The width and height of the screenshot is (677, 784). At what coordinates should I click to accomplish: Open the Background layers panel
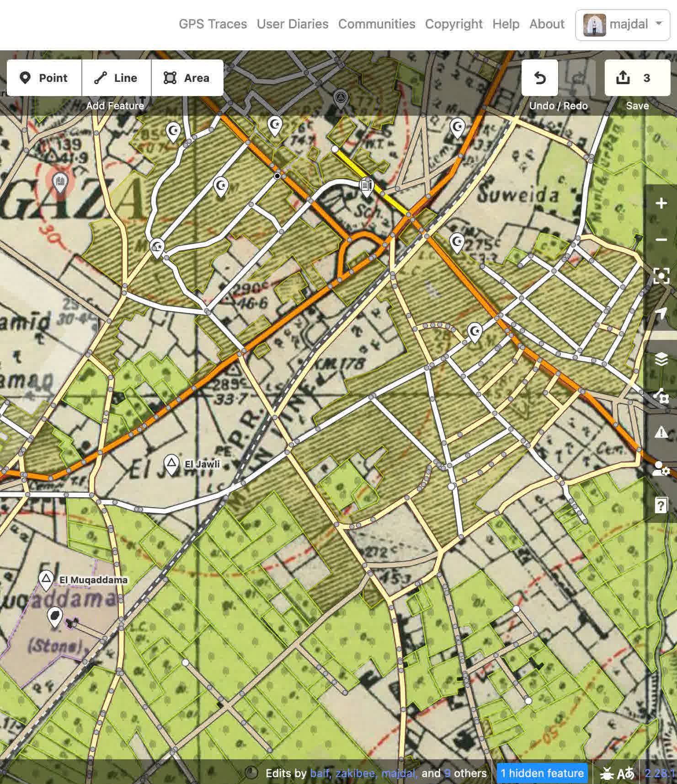(x=661, y=360)
